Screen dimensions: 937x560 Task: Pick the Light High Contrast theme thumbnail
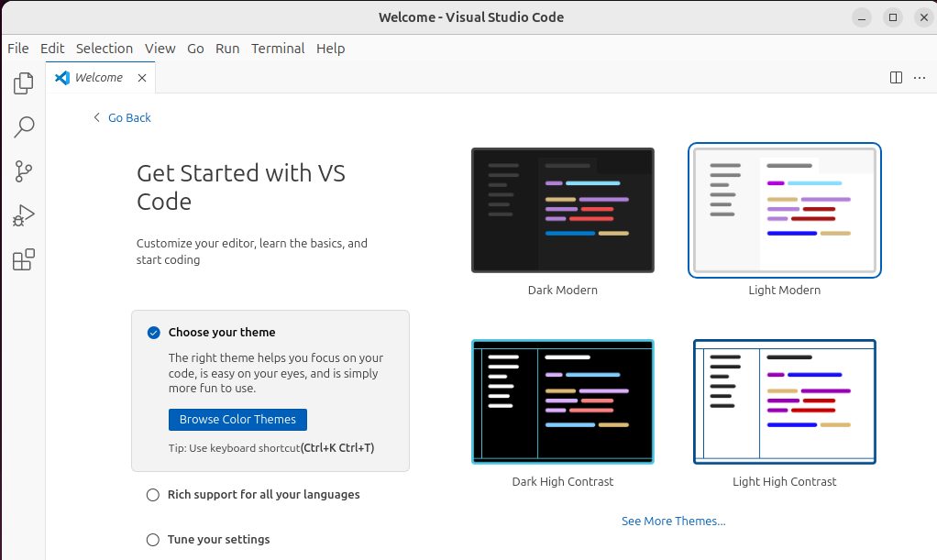click(x=785, y=401)
